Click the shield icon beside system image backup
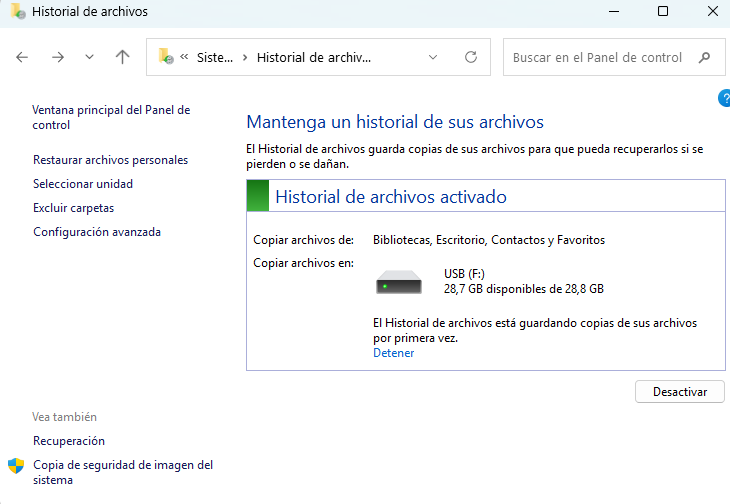Image resolution: width=730 pixels, height=504 pixels. 16,465
